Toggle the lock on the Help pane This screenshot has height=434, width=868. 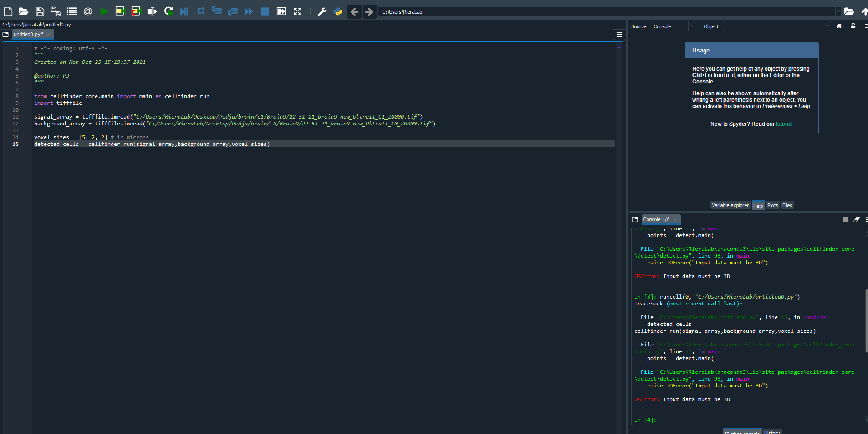pyautogui.click(x=852, y=26)
